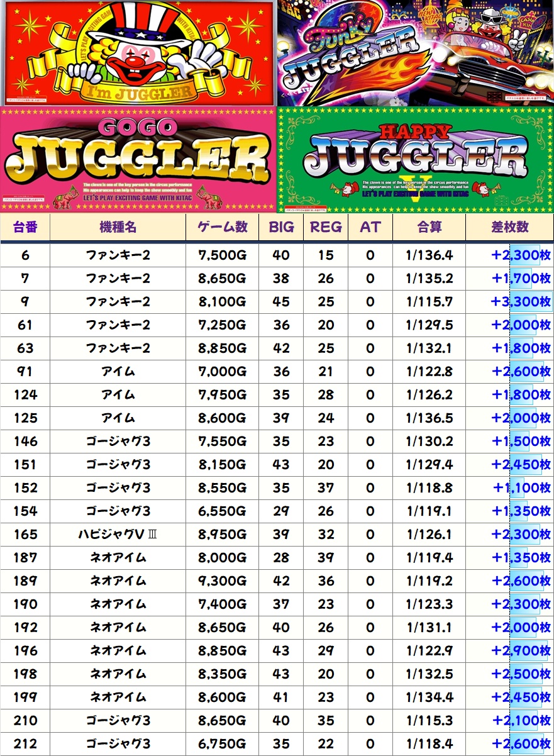Select the 機種名 column header
Viewport: 554px width, 756px height.
pyautogui.click(x=118, y=227)
